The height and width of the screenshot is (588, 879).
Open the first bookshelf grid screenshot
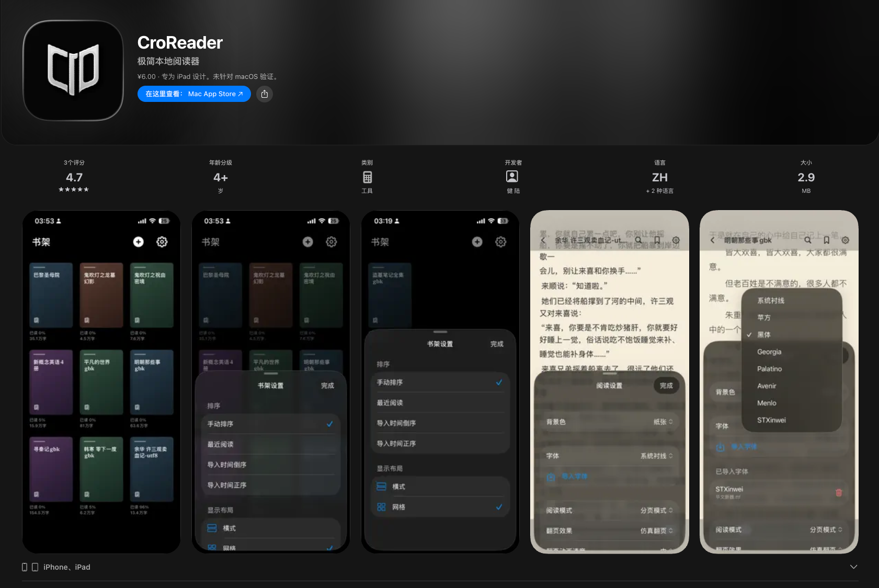(x=101, y=382)
